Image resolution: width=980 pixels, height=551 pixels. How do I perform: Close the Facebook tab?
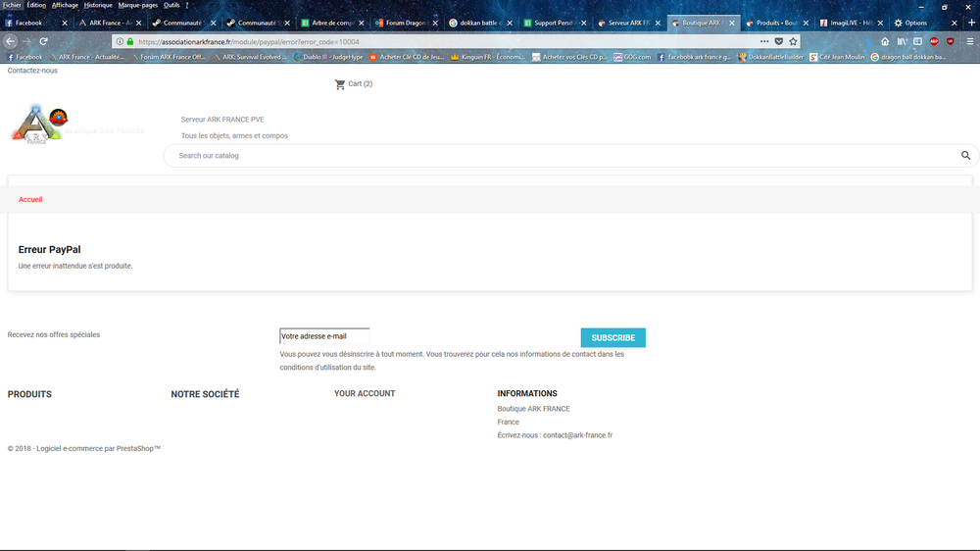pyautogui.click(x=65, y=24)
